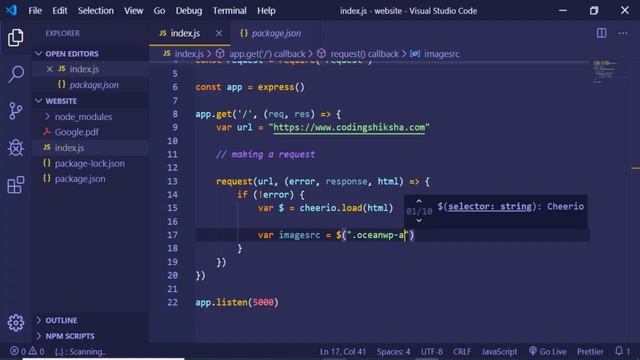
Task: Open the editor More Actions ellipsis
Action: [x=623, y=33]
